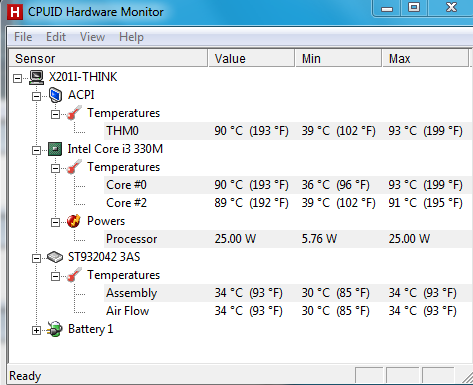Click the ACPI blue monitor icon
Viewport: 473px width, 385px height.
[55, 95]
